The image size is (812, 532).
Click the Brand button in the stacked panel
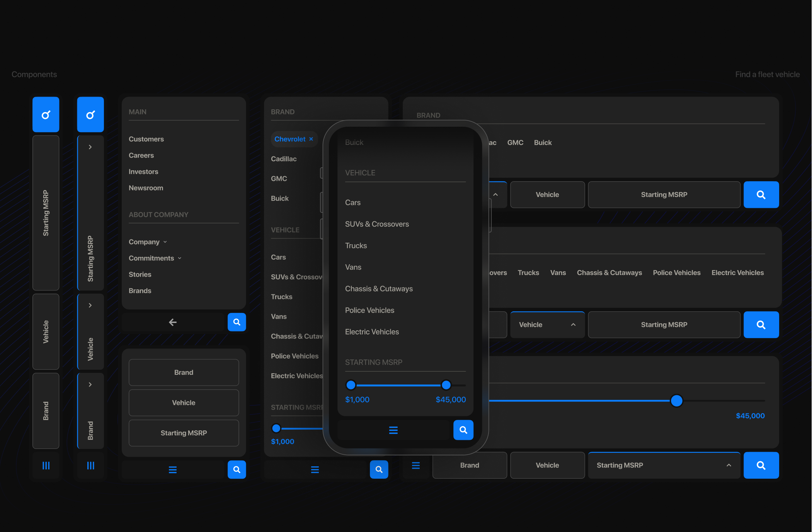click(184, 372)
